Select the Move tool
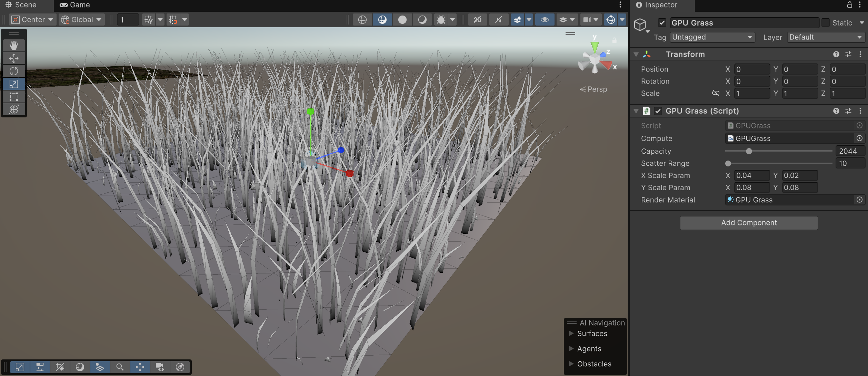 click(x=14, y=58)
